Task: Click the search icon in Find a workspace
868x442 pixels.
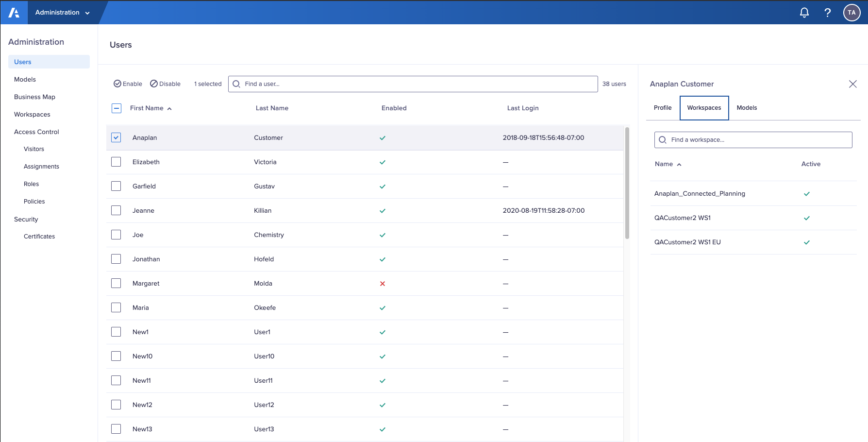Action: coord(663,140)
